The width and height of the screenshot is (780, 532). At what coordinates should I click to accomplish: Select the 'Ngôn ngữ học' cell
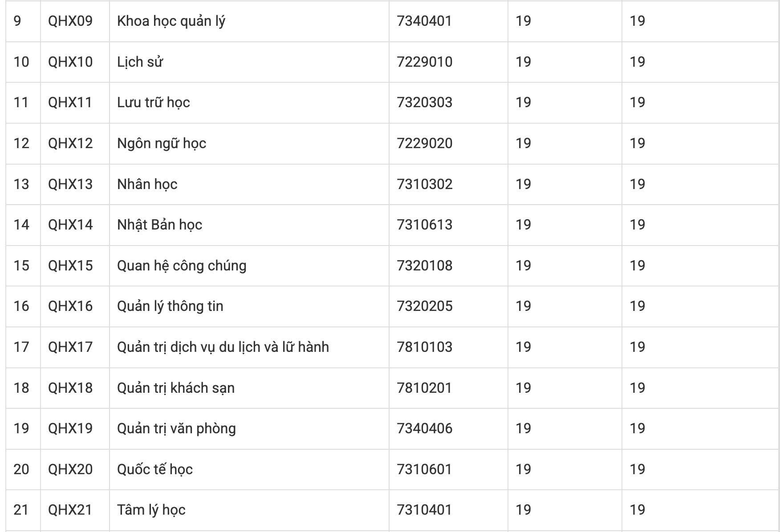coord(249,143)
